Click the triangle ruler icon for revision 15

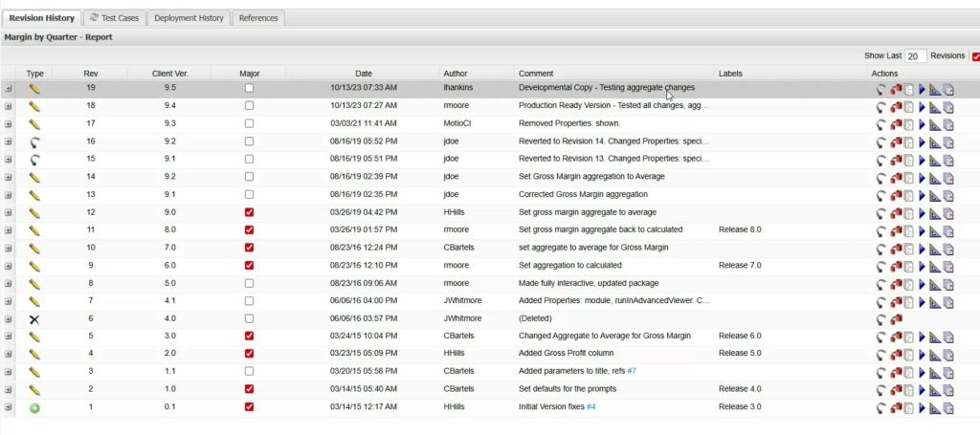(935, 161)
